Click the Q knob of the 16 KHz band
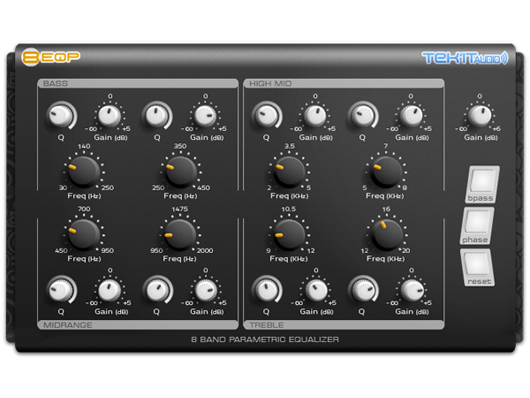The height and width of the screenshot is (398, 530). pos(363,290)
